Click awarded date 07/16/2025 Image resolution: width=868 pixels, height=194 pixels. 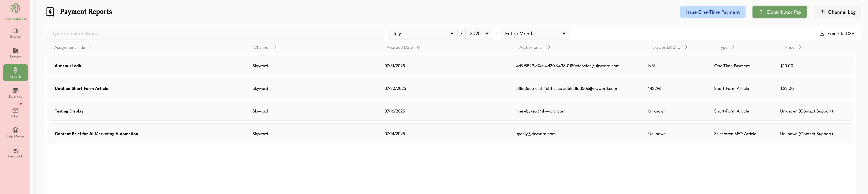point(395,111)
